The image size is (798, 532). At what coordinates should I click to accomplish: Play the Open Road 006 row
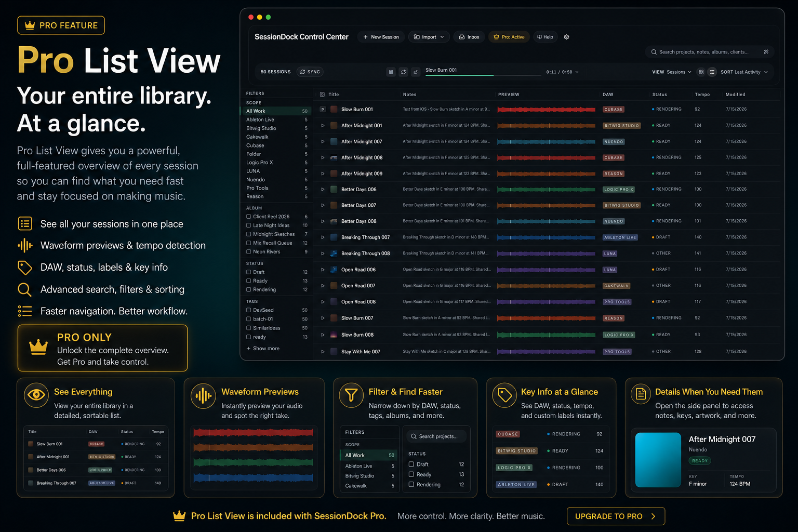point(323,270)
